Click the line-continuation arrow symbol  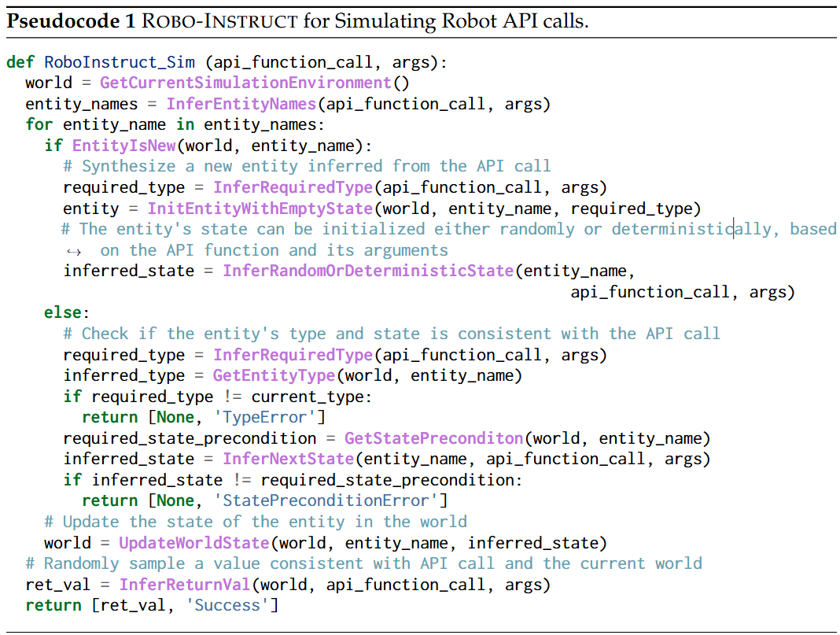coord(74,251)
